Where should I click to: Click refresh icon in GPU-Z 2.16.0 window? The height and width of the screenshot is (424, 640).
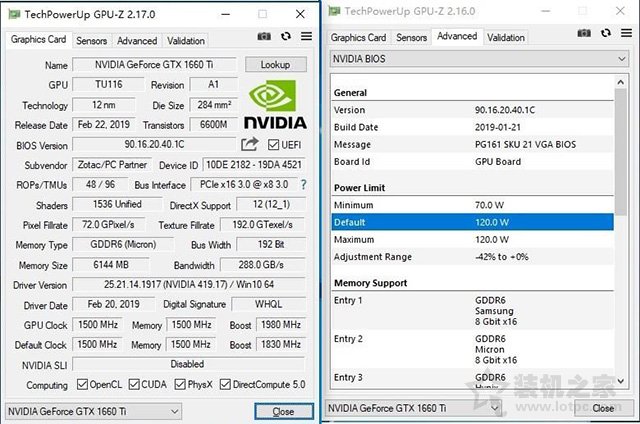606,33
